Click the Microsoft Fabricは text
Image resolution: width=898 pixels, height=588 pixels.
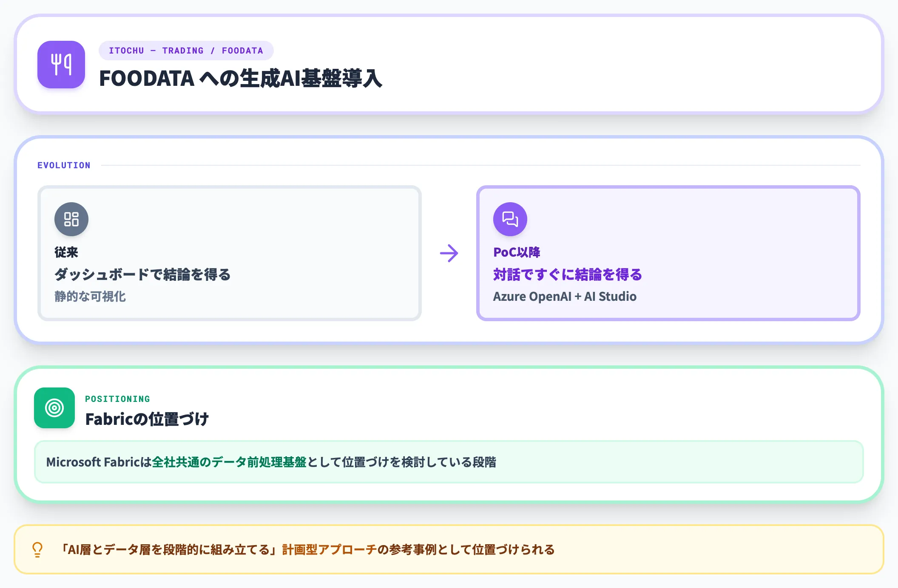click(99, 462)
